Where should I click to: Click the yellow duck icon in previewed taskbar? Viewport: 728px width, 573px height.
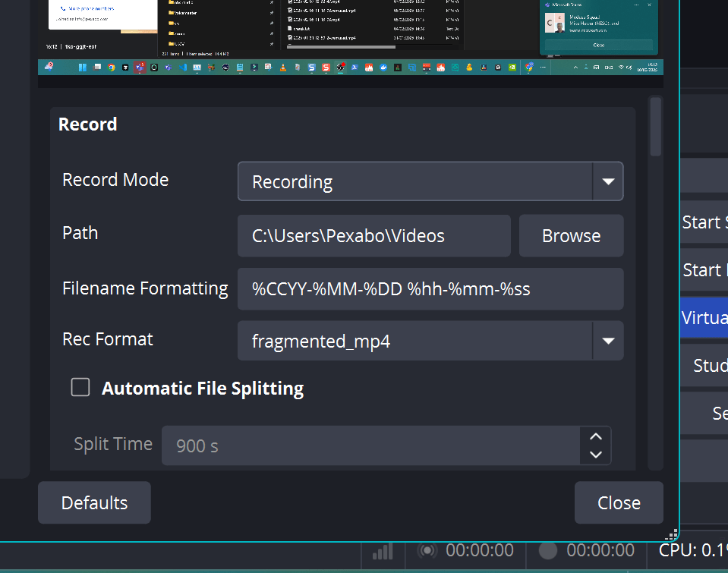pos(469,68)
